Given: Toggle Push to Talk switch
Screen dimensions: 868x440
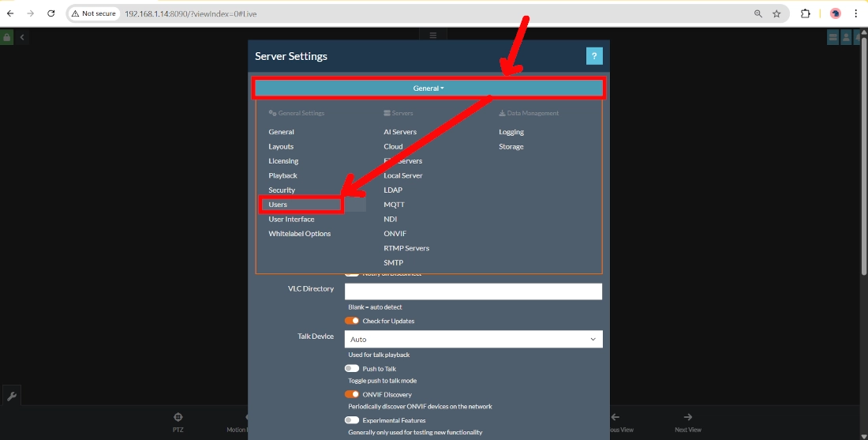Looking at the screenshot, I should 351,369.
